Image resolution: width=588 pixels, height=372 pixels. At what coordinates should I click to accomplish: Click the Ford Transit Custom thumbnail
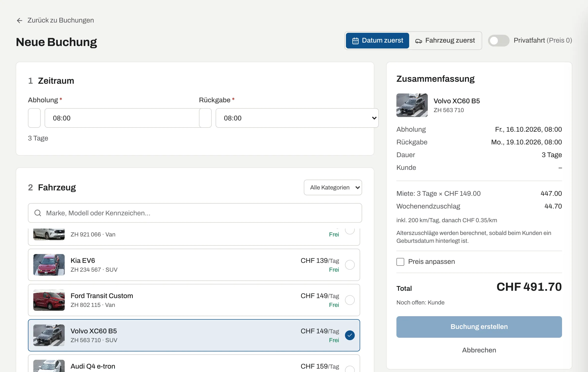click(49, 300)
